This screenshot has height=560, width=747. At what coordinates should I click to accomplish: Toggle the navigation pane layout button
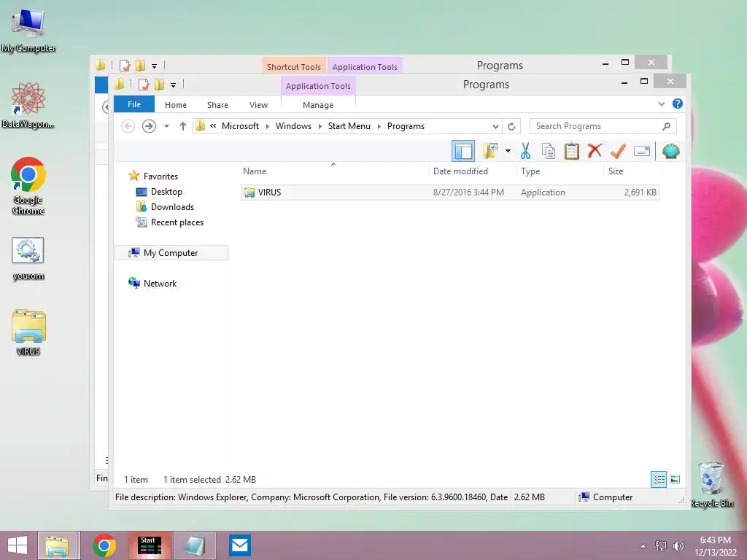(x=462, y=152)
